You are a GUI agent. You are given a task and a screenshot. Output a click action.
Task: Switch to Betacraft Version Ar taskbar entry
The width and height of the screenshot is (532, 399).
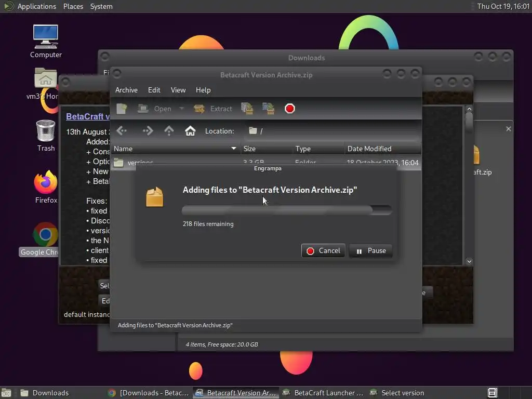tap(236, 393)
